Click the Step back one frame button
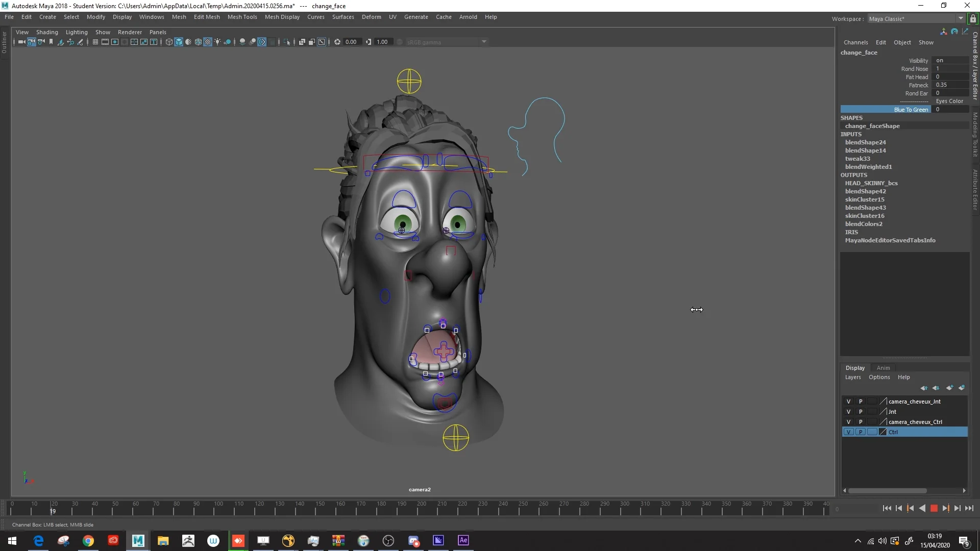Screen dimensions: 980x551 [x=899, y=508]
